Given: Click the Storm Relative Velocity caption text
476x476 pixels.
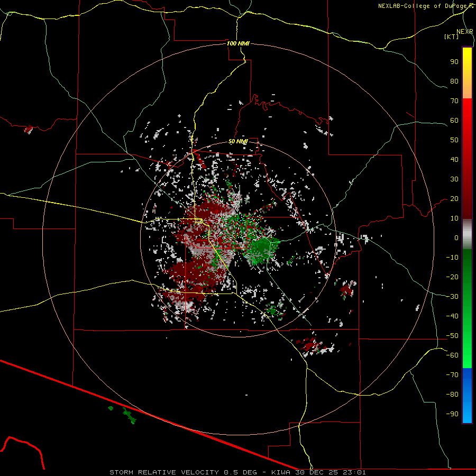Looking at the screenshot, I should 237,472.
